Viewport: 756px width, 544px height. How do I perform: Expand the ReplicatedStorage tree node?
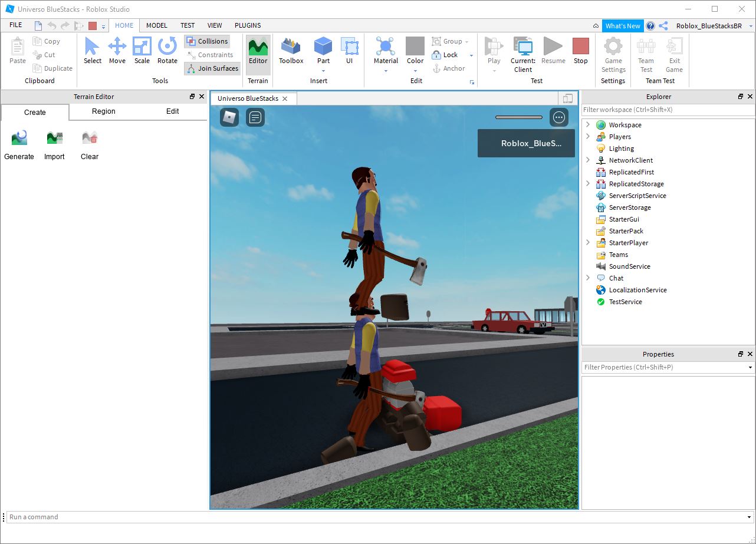pyautogui.click(x=587, y=184)
